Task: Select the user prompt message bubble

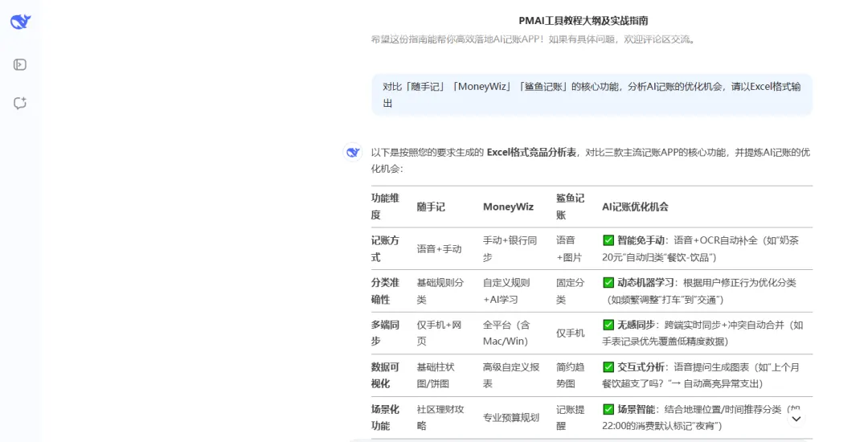Action: [591, 95]
